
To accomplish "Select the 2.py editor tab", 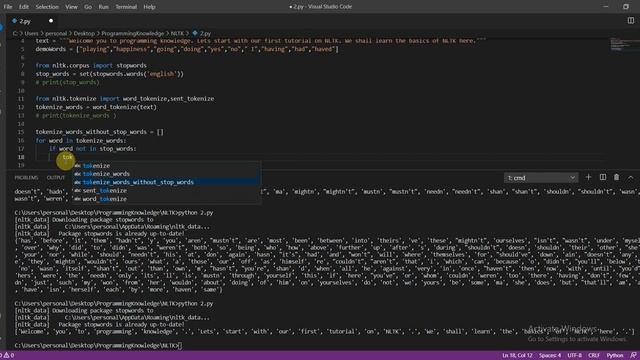I will tap(25, 21).
